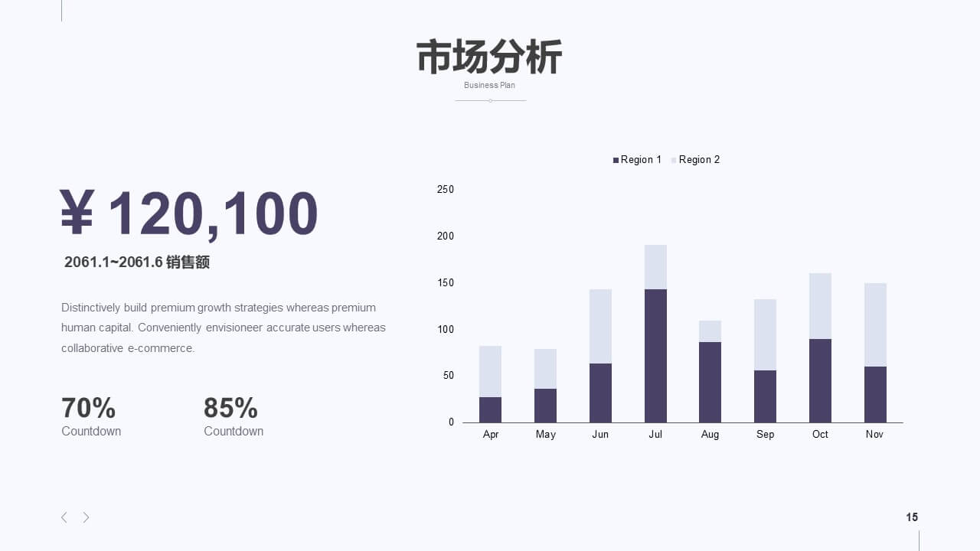Select the Region 1 legend swatch
Image resolution: width=980 pixels, height=551 pixels.
(616, 160)
